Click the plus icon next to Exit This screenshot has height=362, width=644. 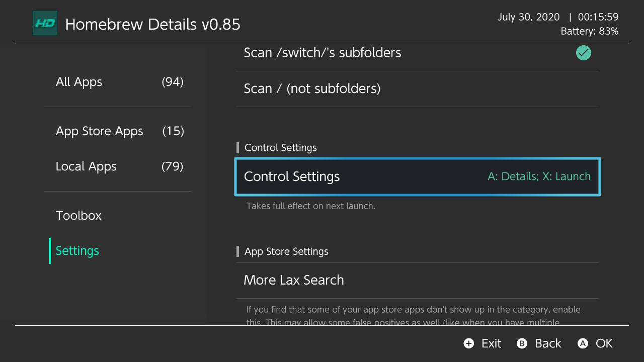(469, 343)
